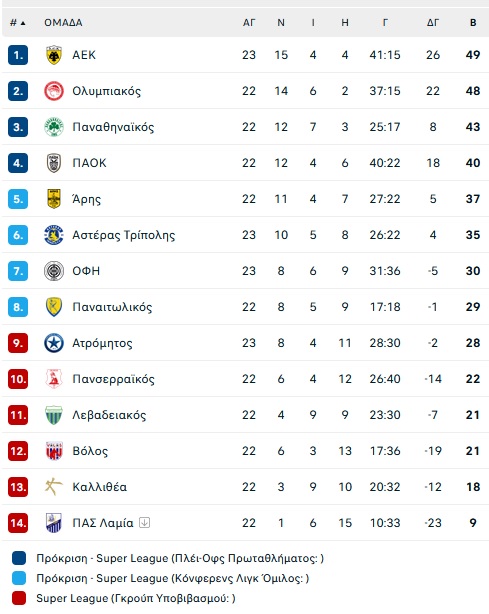The width and height of the screenshot is (489, 614).
Task: Click the dark blue Championship Play-offs swatch
Action: tap(19, 558)
